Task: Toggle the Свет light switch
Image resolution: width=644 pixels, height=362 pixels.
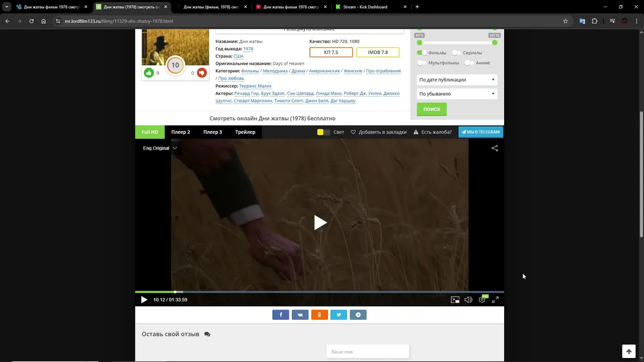Action: pyautogui.click(x=324, y=132)
